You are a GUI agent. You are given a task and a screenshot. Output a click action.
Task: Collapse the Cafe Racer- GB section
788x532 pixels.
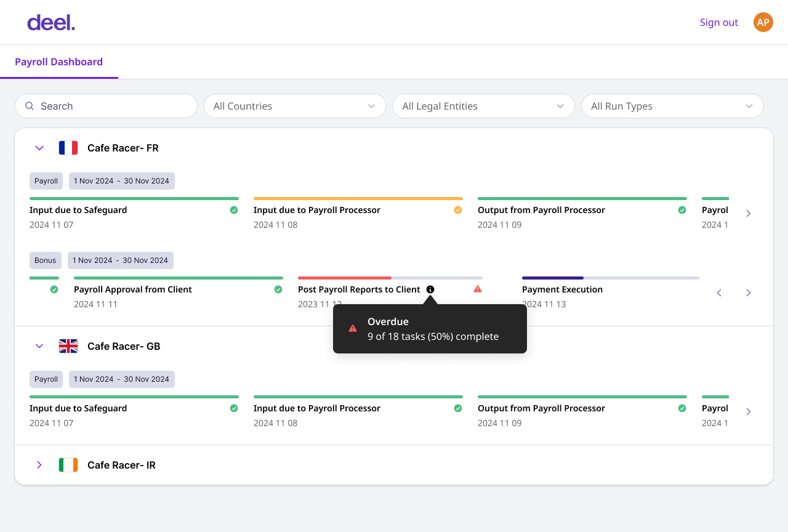tap(39, 346)
